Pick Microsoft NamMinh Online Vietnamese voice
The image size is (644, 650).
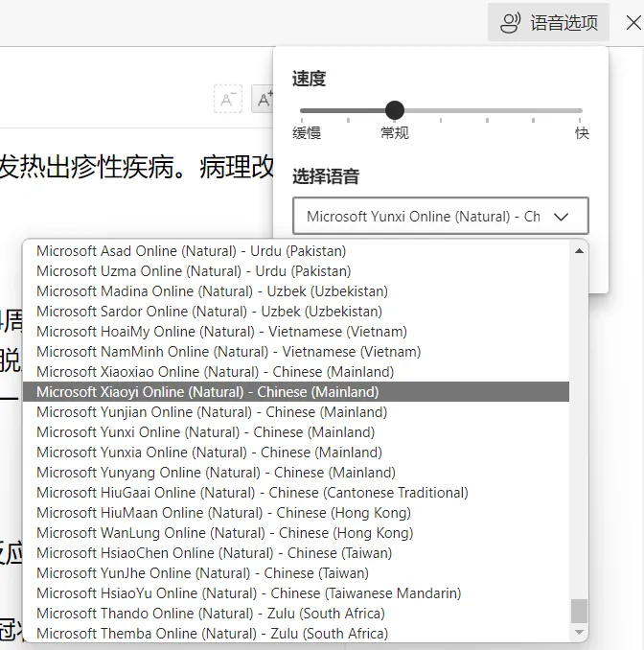pyautogui.click(x=296, y=352)
